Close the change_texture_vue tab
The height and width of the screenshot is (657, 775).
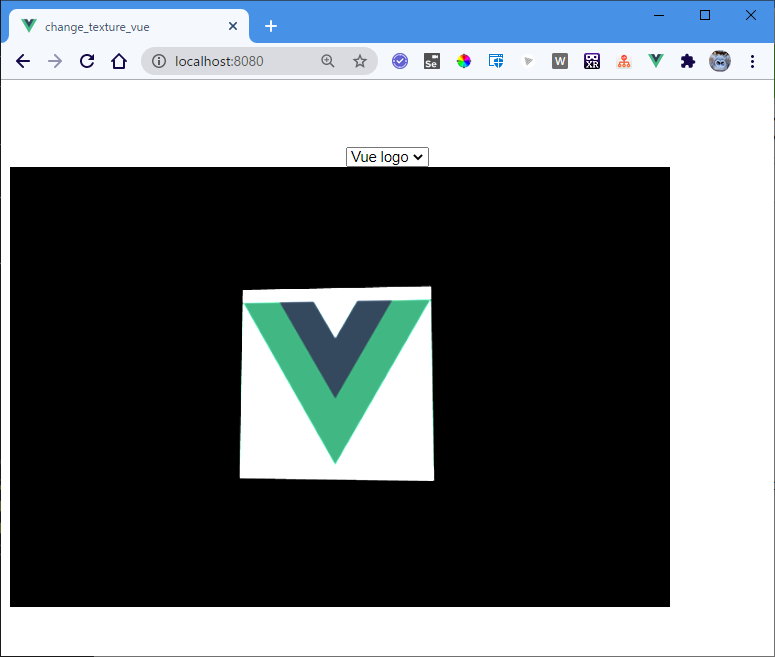233,26
